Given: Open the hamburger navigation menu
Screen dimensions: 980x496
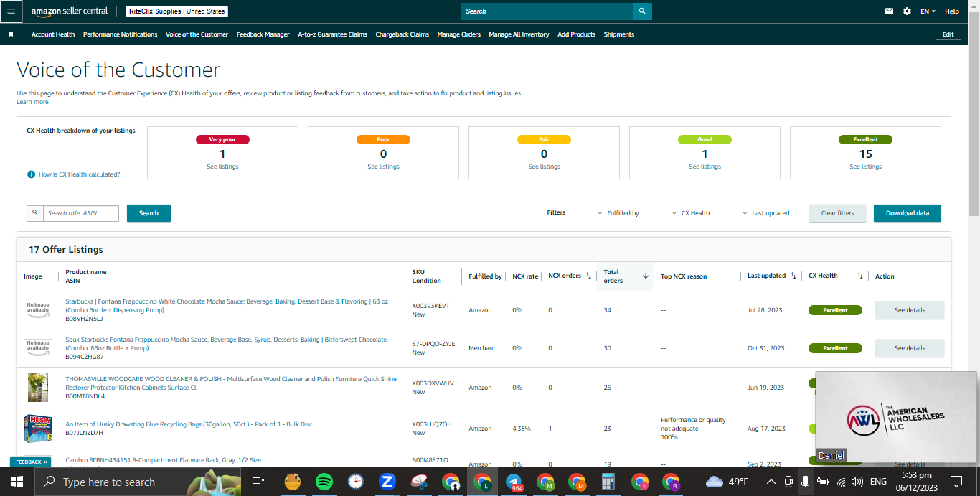Looking at the screenshot, I should [x=11, y=11].
